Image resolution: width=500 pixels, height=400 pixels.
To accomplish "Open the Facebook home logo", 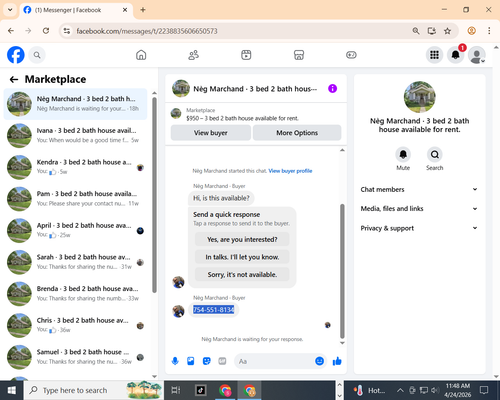I will (x=16, y=55).
